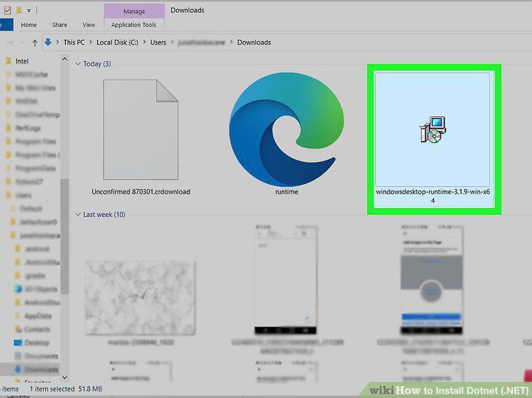This screenshot has height=398, width=532.
Task: Navigate to Users in address bar
Action: tap(158, 42)
